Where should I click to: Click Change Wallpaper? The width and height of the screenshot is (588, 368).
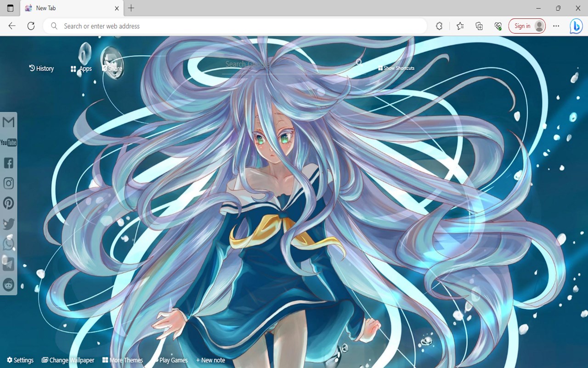click(68, 360)
